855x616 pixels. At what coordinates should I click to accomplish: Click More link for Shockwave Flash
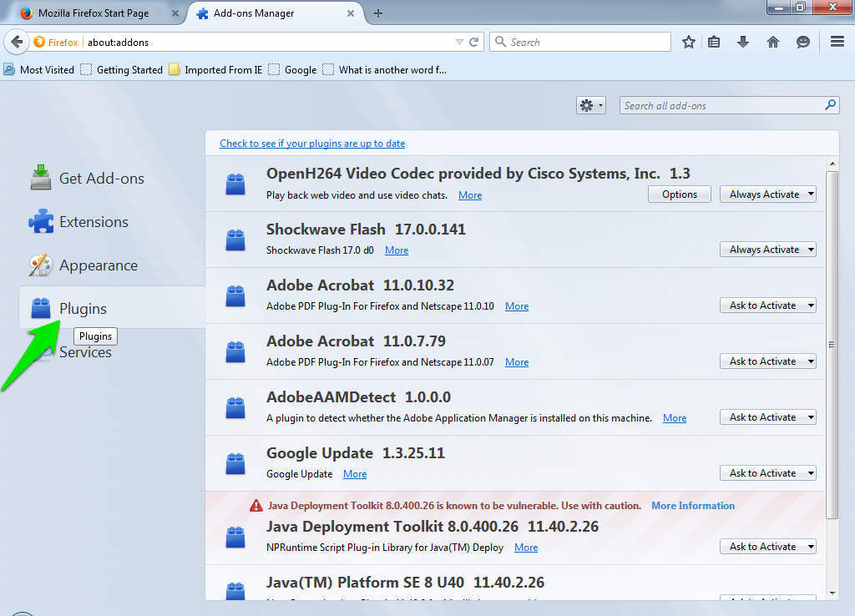click(x=397, y=250)
